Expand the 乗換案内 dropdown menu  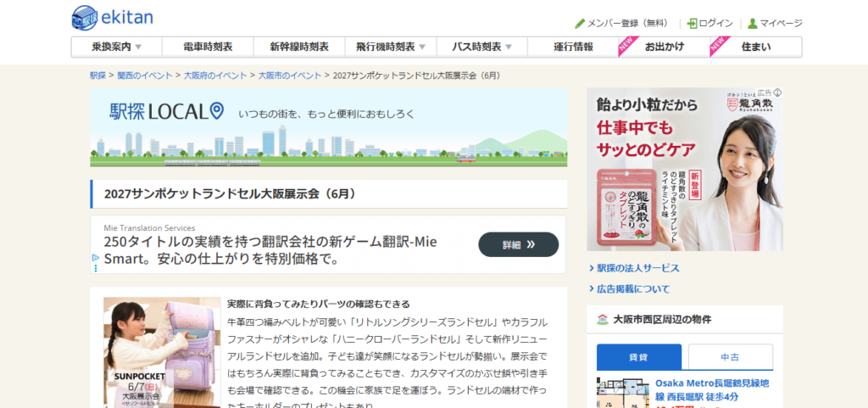click(x=137, y=48)
